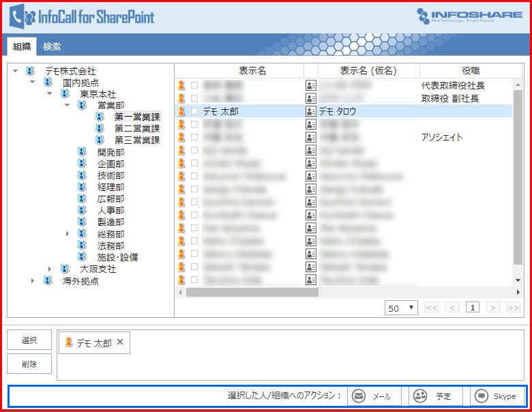This screenshot has width=532, height=412.
Task: Switch to the 検索 tab
Action: tap(52, 46)
